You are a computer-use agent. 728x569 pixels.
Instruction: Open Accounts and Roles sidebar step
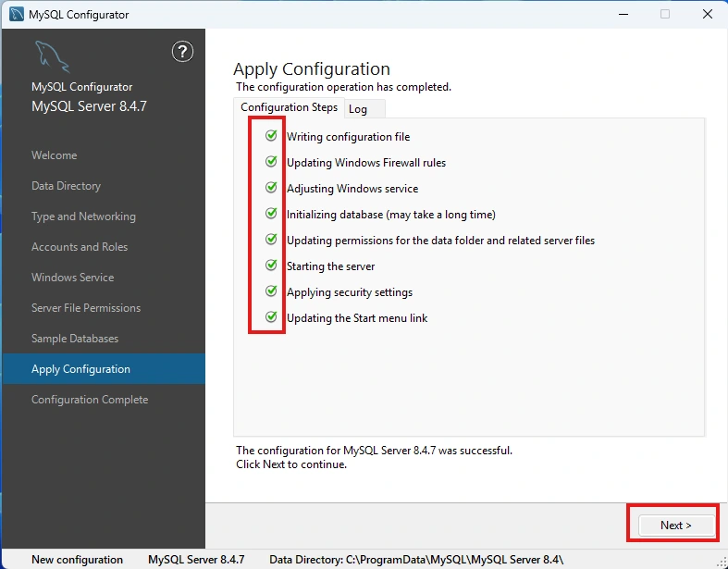click(x=80, y=247)
